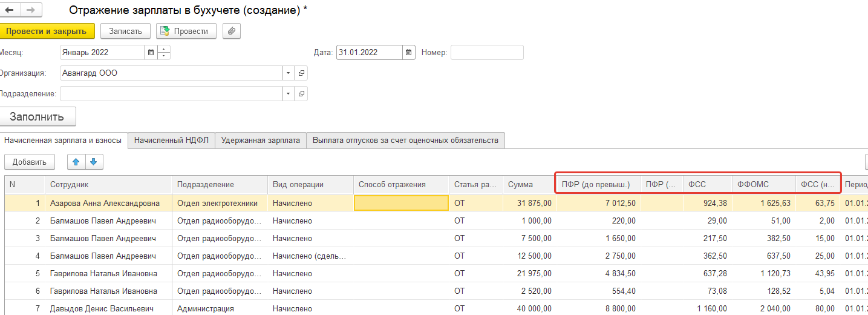Click the Добавить button

(30, 162)
